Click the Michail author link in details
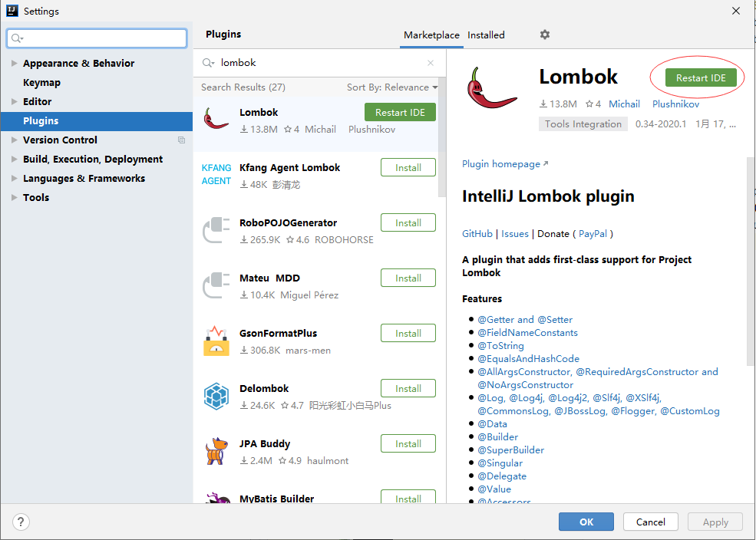The width and height of the screenshot is (756, 540). 624,104
